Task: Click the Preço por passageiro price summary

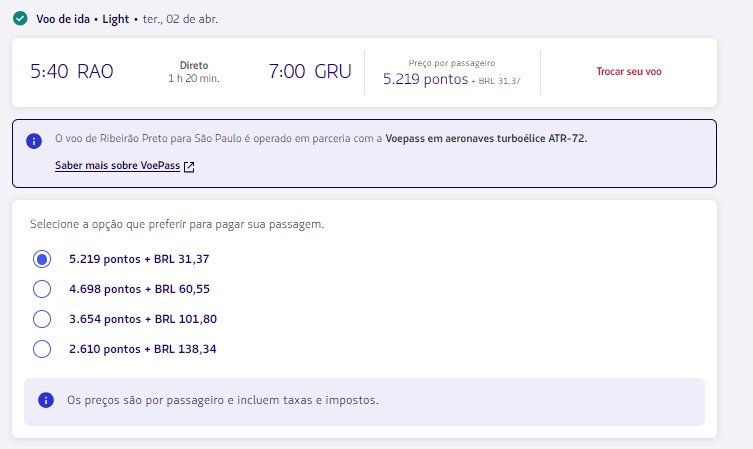Action: [x=452, y=72]
